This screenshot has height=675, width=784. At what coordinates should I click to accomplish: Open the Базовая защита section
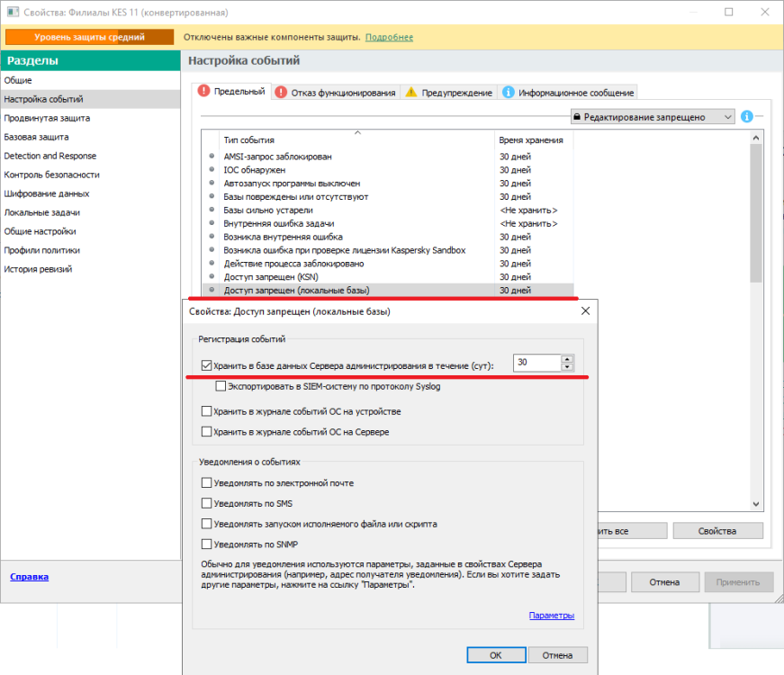point(90,137)
